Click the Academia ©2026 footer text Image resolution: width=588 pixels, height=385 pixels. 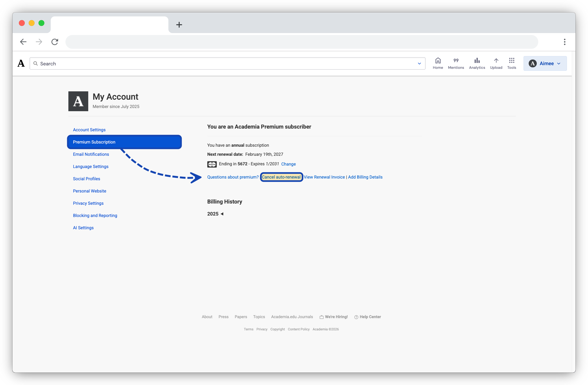[x=325, y=329]
